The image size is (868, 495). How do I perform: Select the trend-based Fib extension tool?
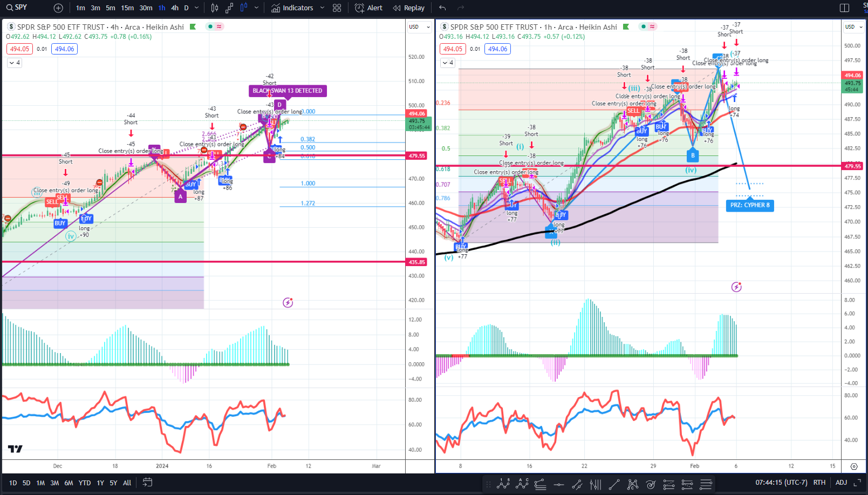[x=687, y=484]
